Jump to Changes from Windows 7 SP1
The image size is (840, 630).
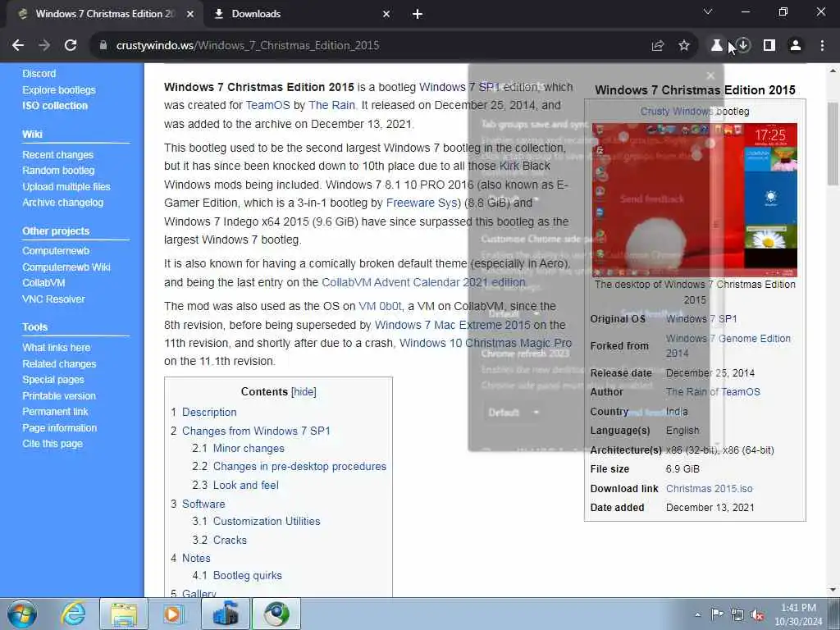pyautogui.click(x=256, y=431)
